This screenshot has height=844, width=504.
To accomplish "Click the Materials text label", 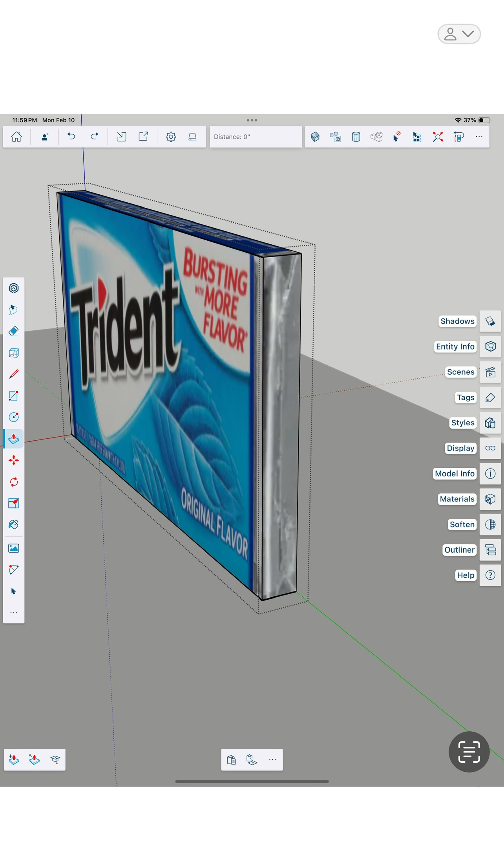I will click(x=457, y=499).
